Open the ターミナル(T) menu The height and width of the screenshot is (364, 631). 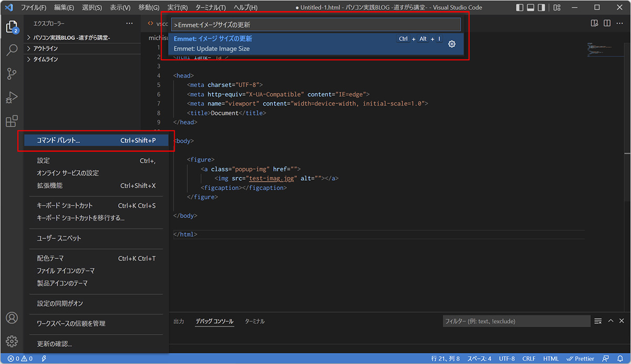210,7
